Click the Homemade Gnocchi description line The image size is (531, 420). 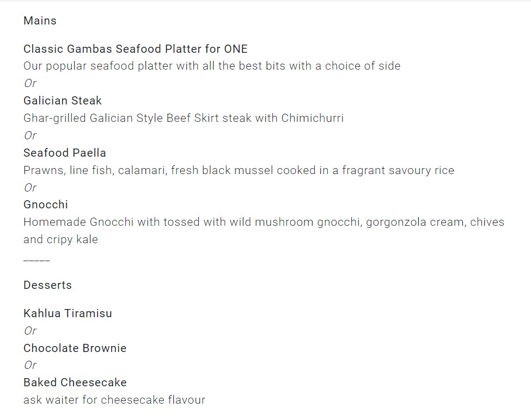tap(263, 222)
